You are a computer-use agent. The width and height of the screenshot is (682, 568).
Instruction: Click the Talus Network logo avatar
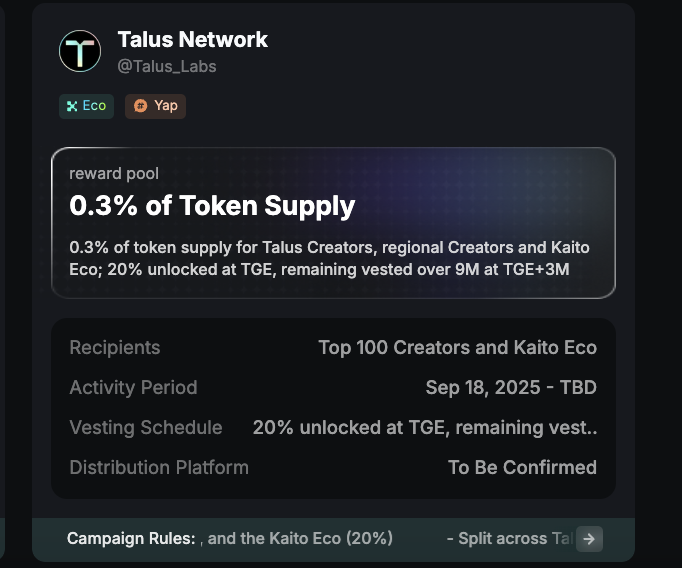point(80,51)
